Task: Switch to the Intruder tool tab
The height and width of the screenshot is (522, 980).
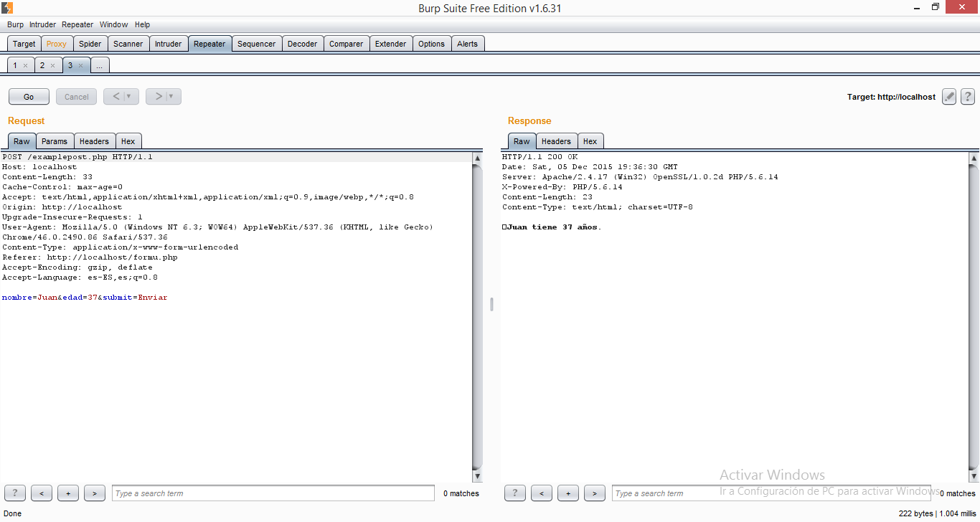Action: 169,44
